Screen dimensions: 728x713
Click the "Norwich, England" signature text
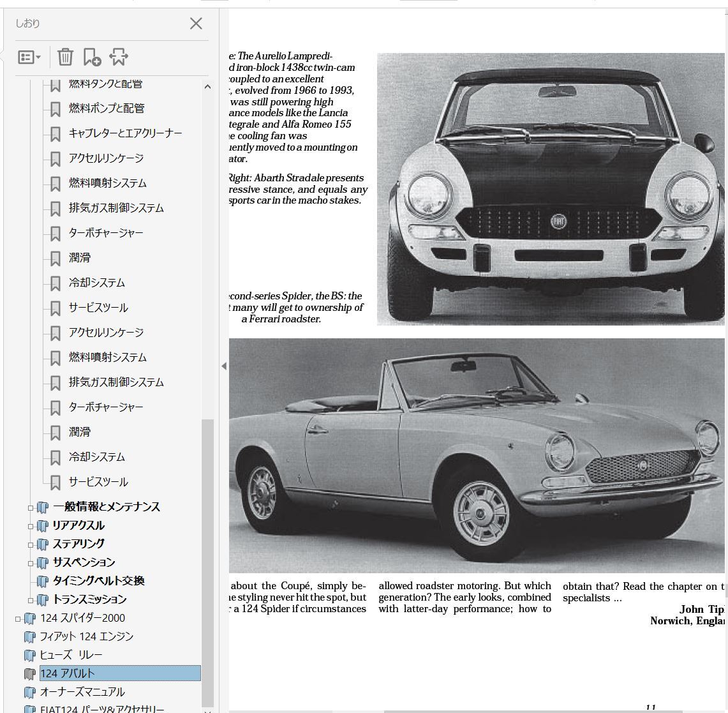click(x=687, y=621)
